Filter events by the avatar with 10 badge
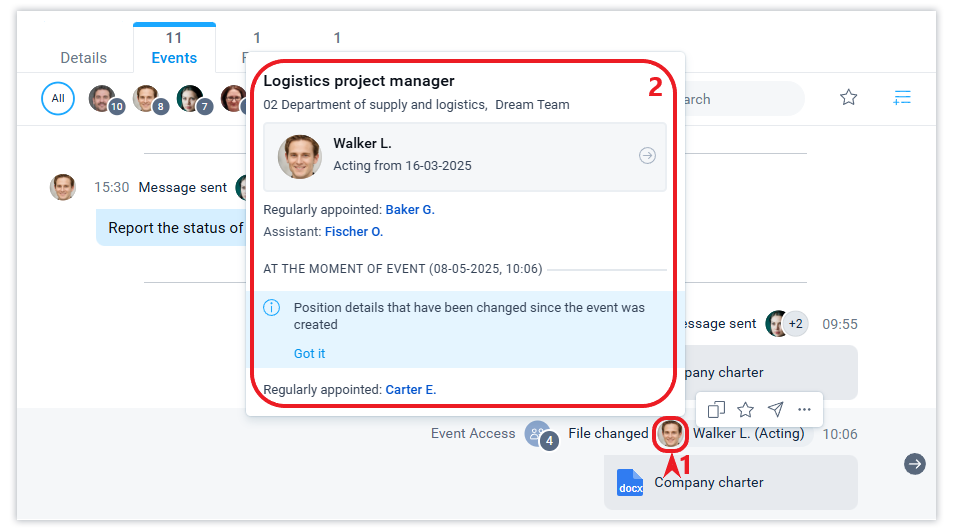This screenshot has width=953, height=531. click(x=102, y=98)
